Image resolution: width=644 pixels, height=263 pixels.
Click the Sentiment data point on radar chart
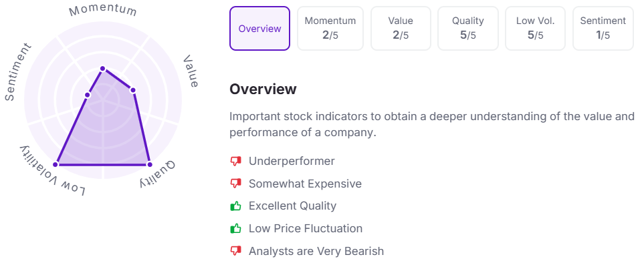pos(87,95)
